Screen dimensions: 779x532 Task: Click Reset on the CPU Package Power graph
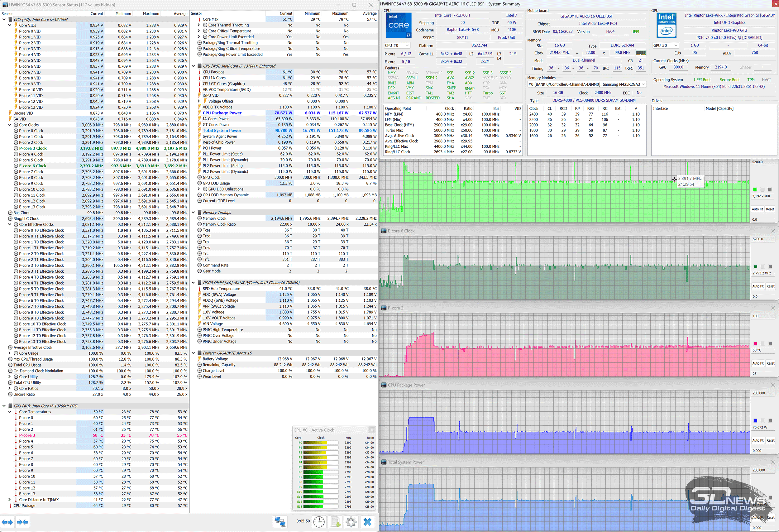770,440
